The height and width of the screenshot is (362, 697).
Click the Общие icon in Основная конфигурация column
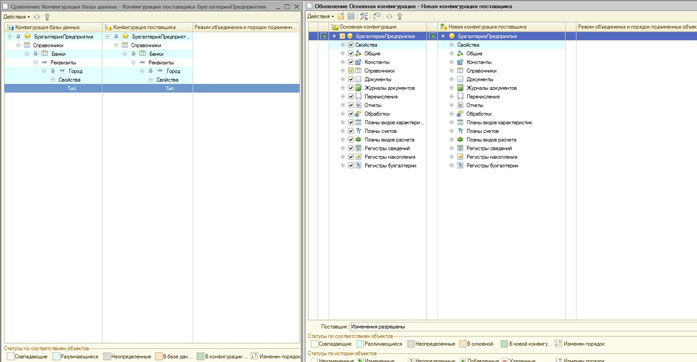(358, 53)
